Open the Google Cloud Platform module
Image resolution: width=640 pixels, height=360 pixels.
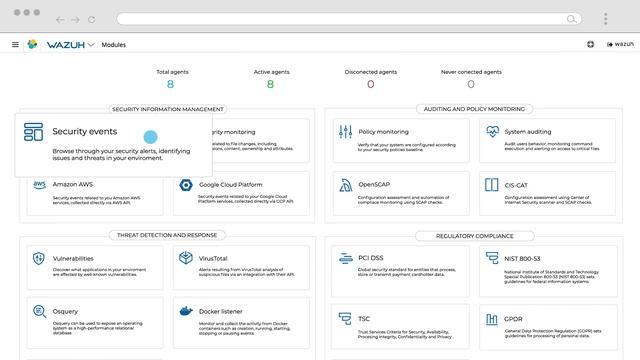241,193
